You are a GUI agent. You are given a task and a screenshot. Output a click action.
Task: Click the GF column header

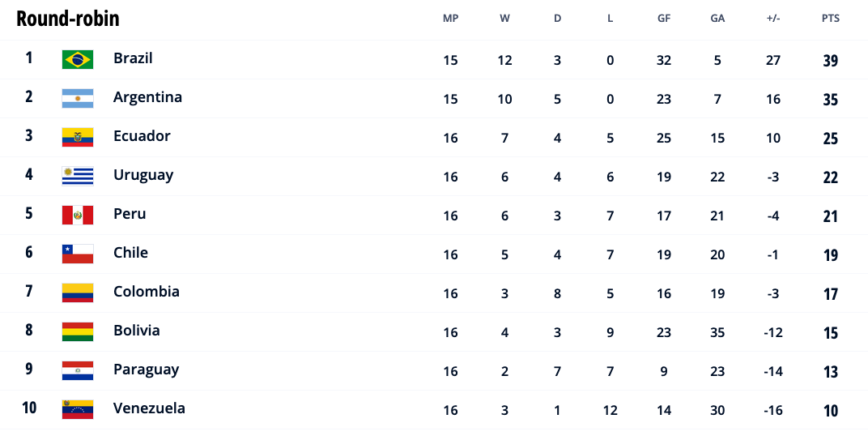click(x=664, y=19)
